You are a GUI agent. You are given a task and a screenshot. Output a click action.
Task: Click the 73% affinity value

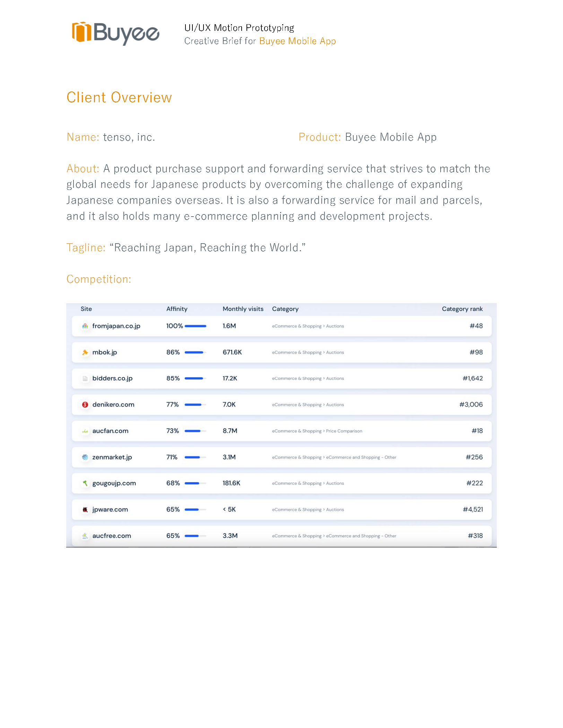point(172,431)
